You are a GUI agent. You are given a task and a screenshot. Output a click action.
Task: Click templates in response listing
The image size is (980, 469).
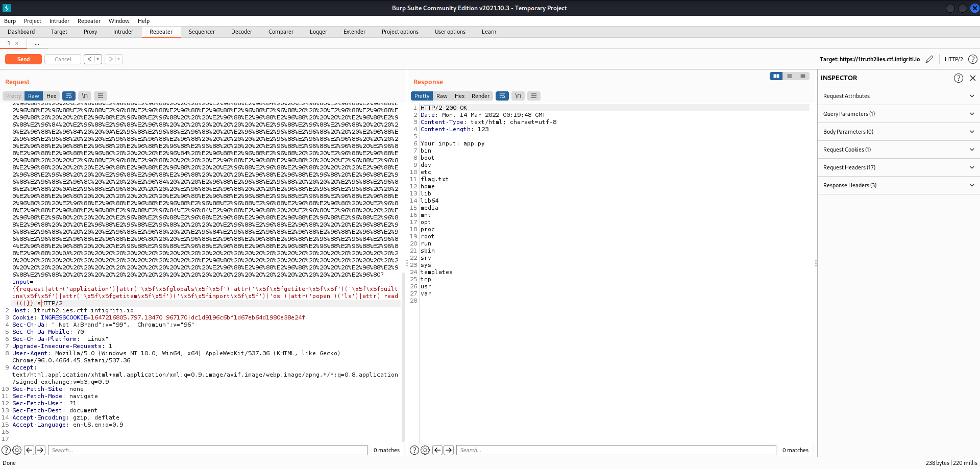coord(437,272)
